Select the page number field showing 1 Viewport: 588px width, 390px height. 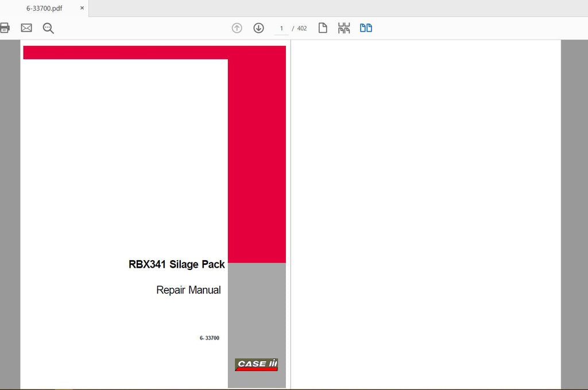281,29
